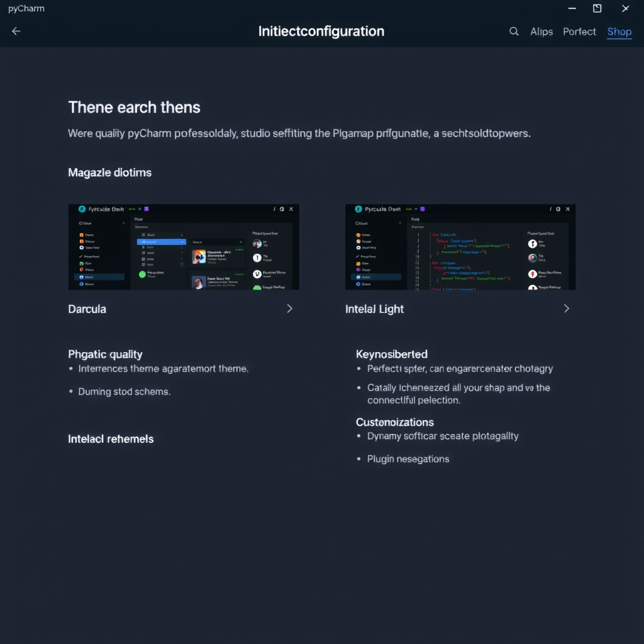Viewport: 644px width, 644px height.
Task: Click the red notification badge in the IntelaJ Light panel
Action: tap(533, 274)
